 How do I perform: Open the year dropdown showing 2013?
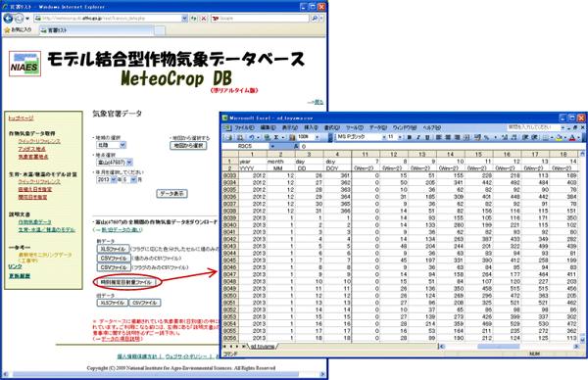(x=107, y=179)
